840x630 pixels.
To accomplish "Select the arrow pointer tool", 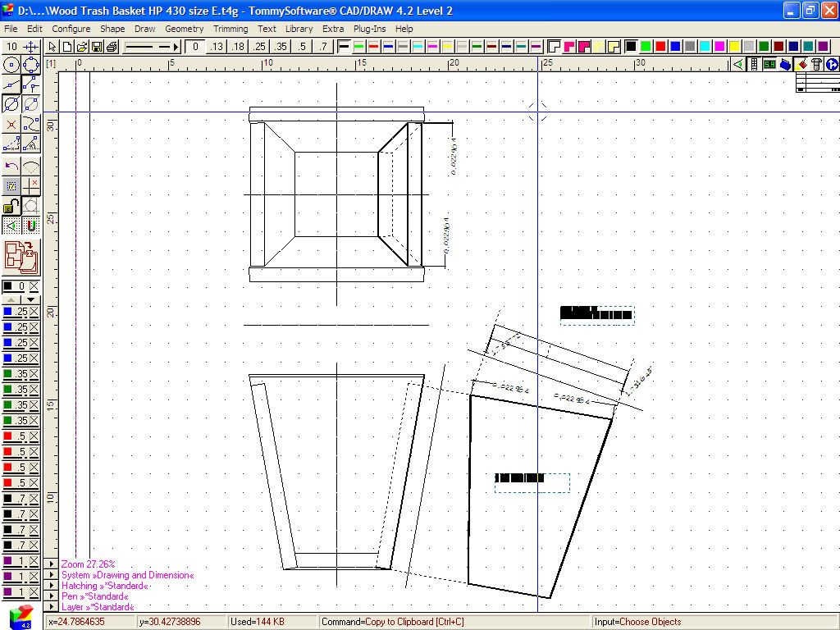I will click(52, 47).
